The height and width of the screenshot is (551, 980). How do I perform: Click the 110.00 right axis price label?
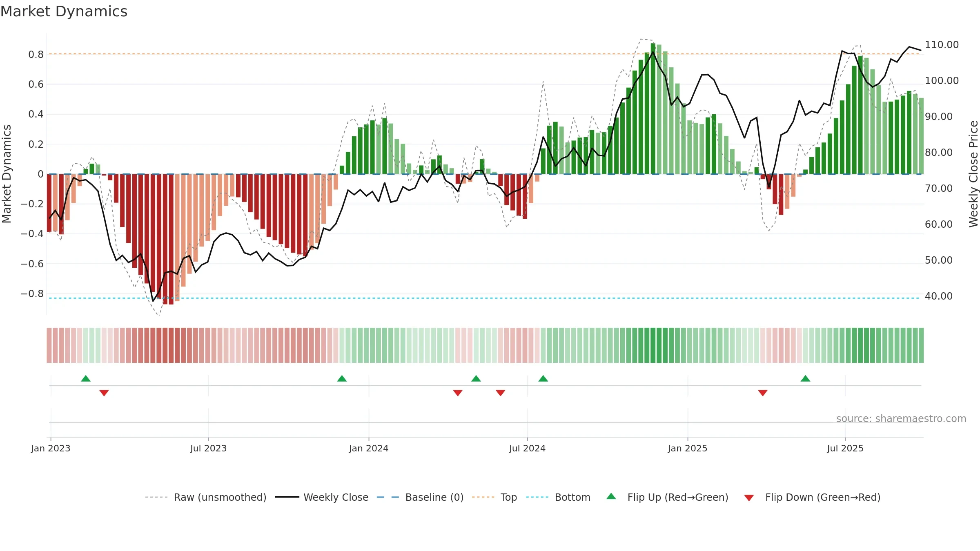tap(942, 45)
